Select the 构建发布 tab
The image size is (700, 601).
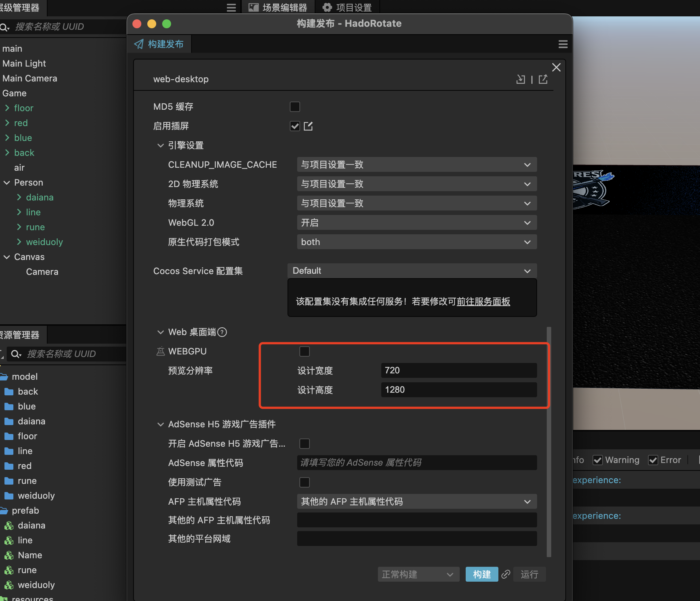(159, 44)
